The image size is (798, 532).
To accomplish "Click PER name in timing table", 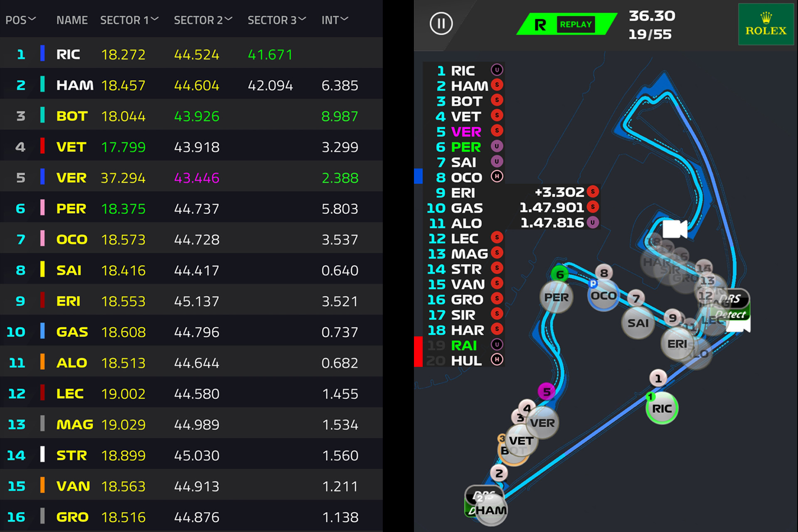I will [x=71, y=209].
